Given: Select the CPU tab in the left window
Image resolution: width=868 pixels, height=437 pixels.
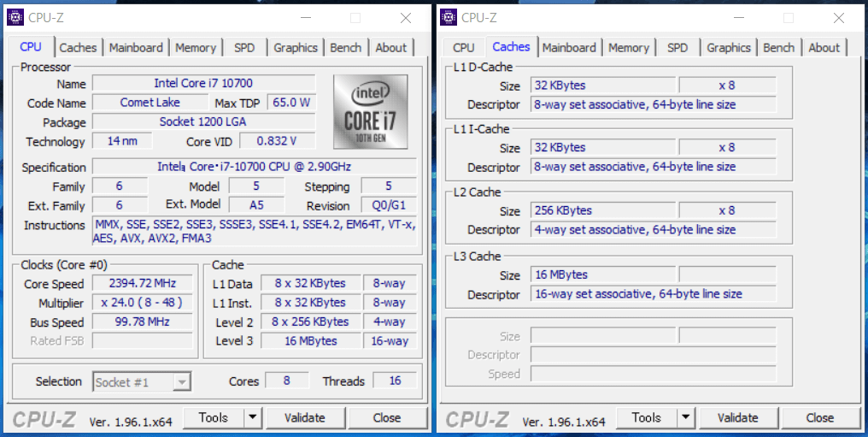Looking at the screenshot, I should (31, 46).
